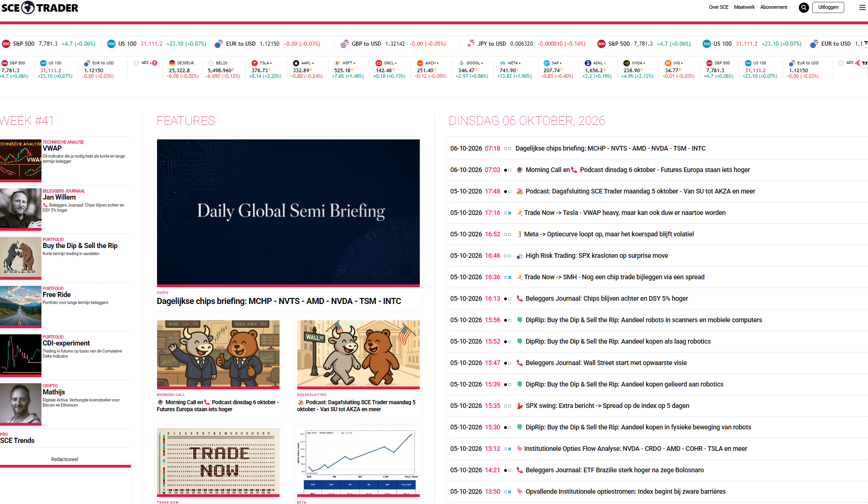Open High Risk Trading SPX krasloten row
The width and height of the screenshot is (868, 504).
coord(597,255)
